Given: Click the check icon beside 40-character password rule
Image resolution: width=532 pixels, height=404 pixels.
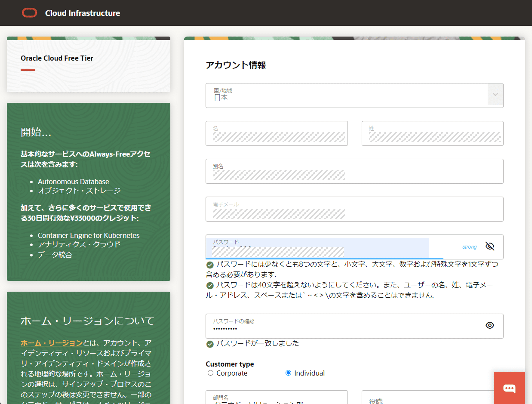Looking at the screenshot, I should coord(210,286).
